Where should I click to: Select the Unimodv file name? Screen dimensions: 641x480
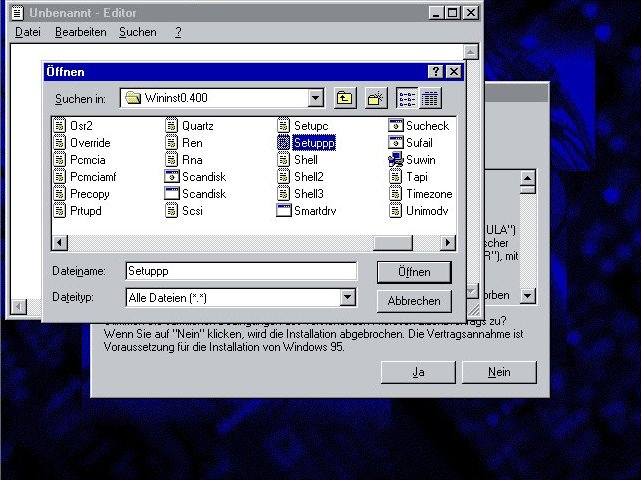coord(427,211)
